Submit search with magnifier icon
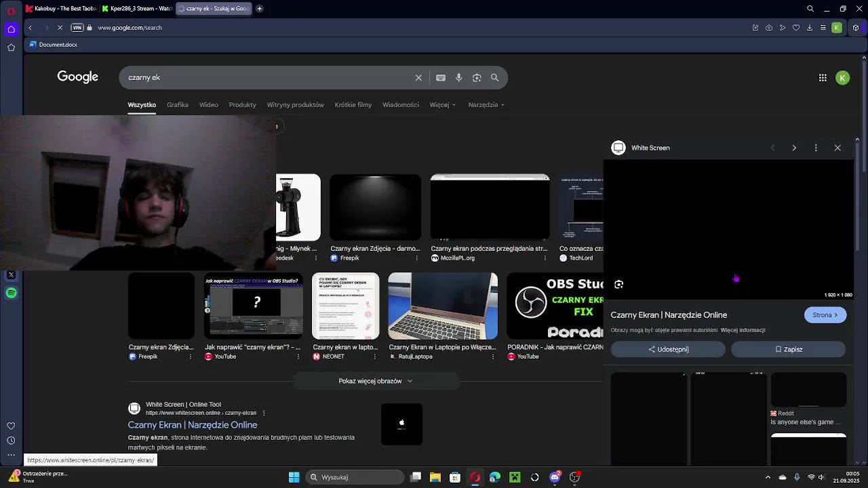This screenshot has height=488, width=868. pyautogui.click(x=495, y=77)
